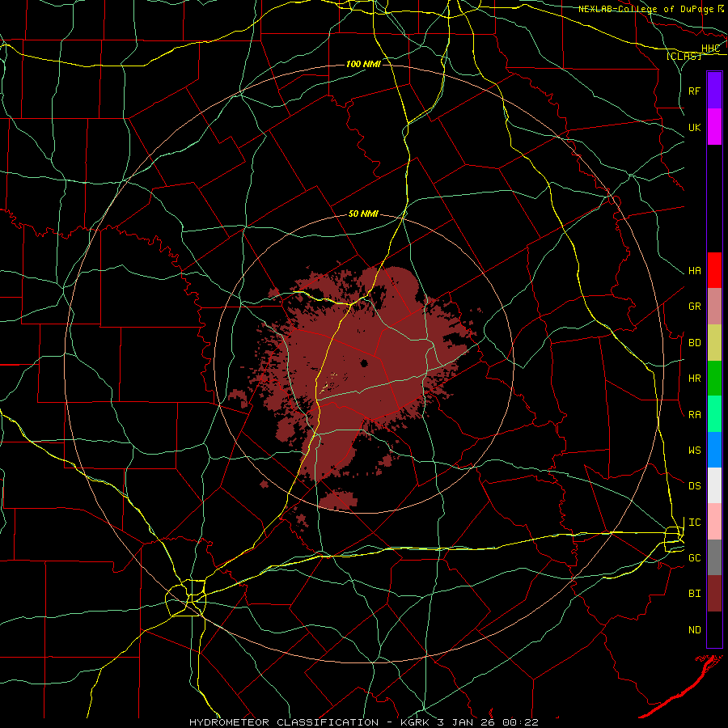This screenshot has height=728, width=728.
Task: Click the HR legend label
Action: (x=694, y=379)
